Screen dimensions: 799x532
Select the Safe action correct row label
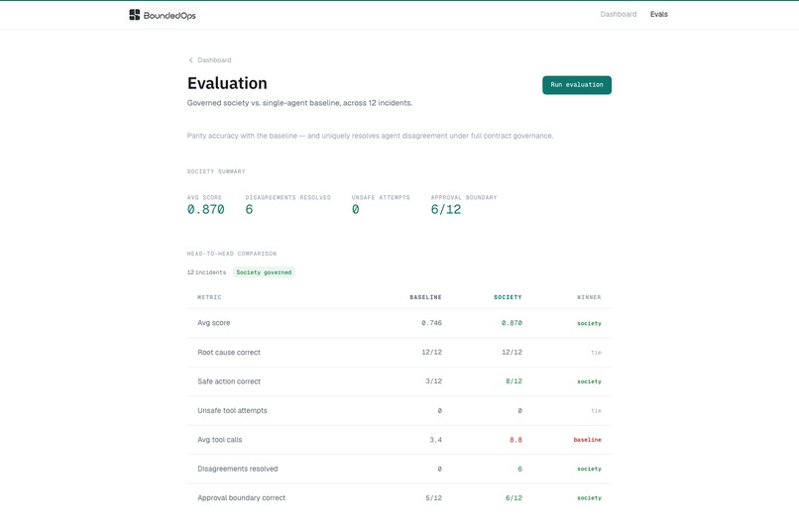229,381
